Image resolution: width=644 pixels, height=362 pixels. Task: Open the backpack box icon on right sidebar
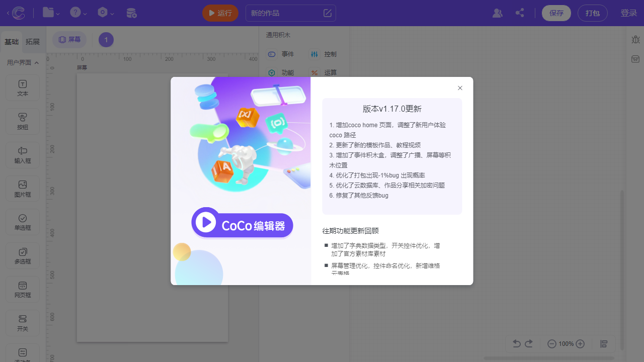[635, 59]
